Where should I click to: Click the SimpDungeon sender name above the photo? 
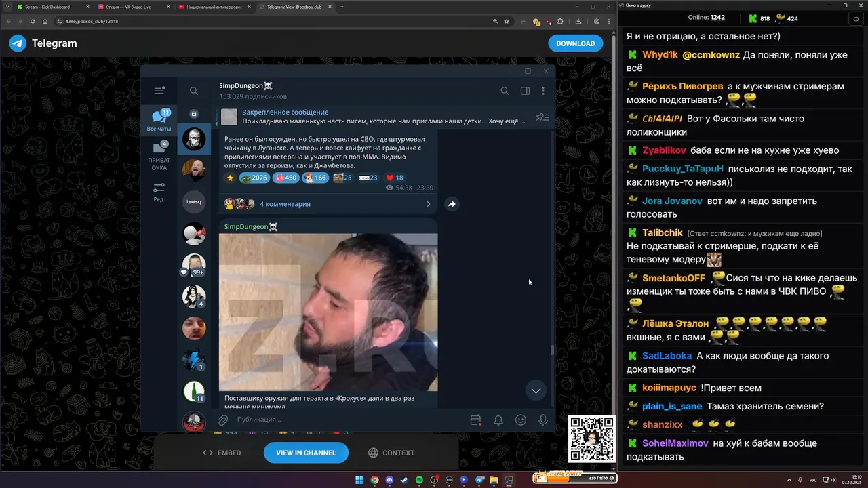(x=251, y=226)
